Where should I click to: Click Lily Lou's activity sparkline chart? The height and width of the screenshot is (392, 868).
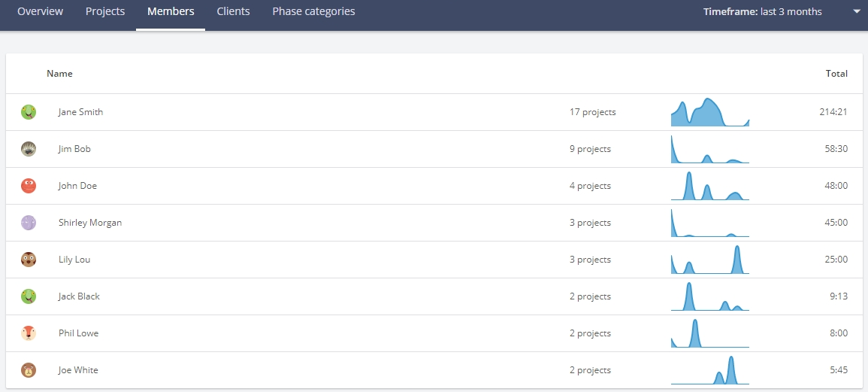click(710, 260)
